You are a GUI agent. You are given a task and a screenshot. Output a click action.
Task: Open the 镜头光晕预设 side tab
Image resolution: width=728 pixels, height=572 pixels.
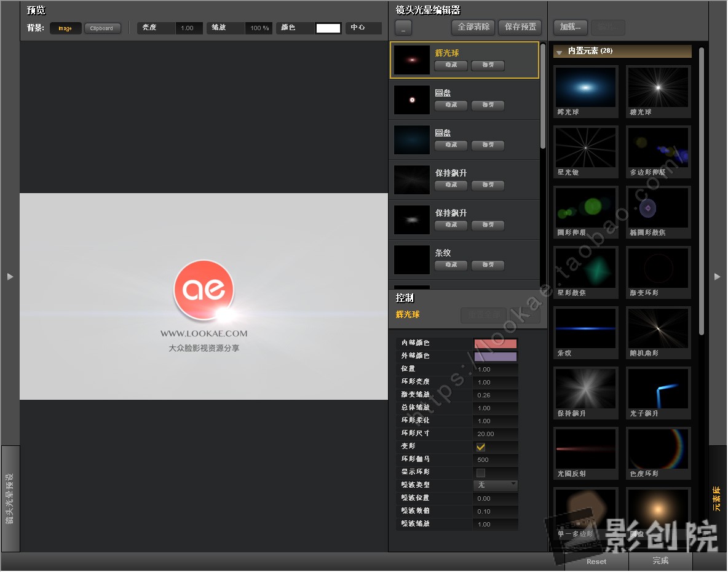(10, 498)
